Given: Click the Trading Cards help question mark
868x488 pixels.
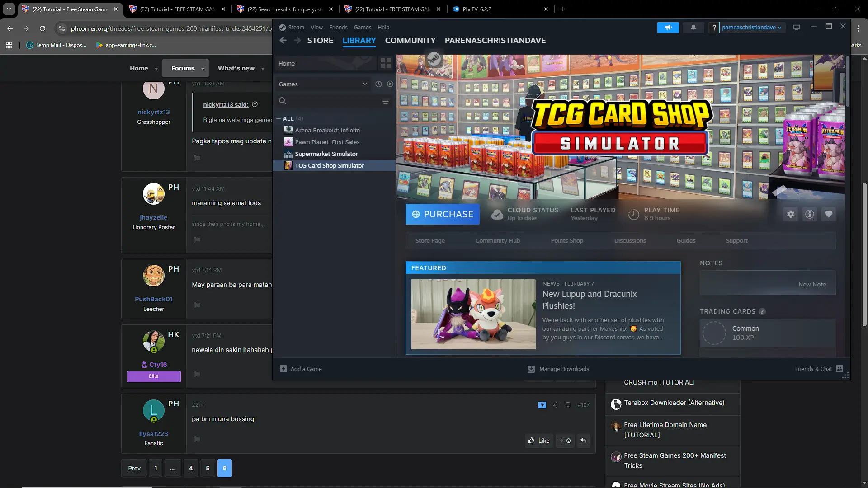Looking at the screenshot, I should (762, 311).
